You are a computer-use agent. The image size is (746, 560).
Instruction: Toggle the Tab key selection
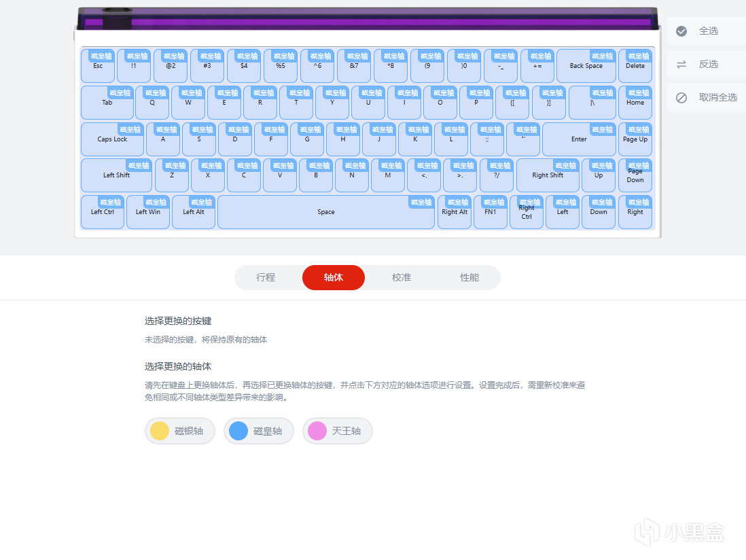point(107,103)
